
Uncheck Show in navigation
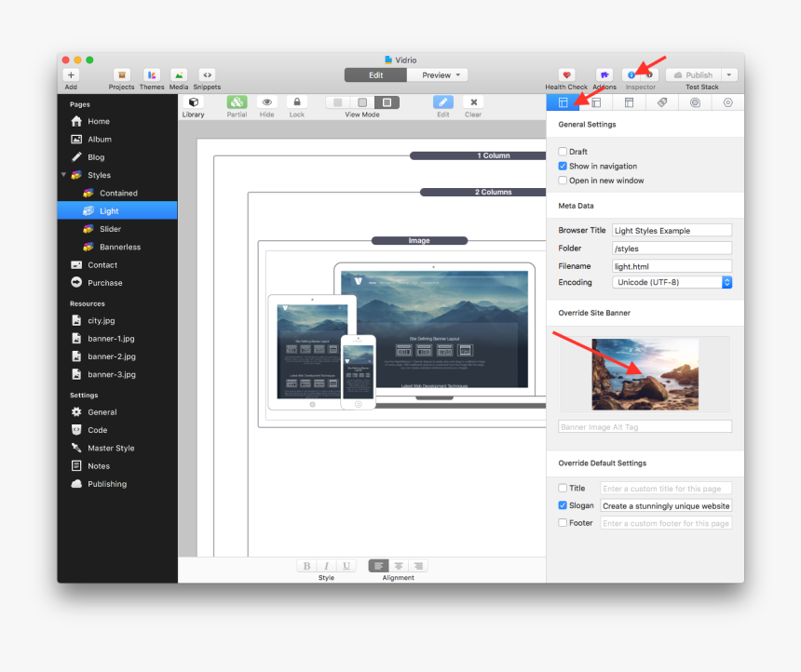[x=563, y=166]
